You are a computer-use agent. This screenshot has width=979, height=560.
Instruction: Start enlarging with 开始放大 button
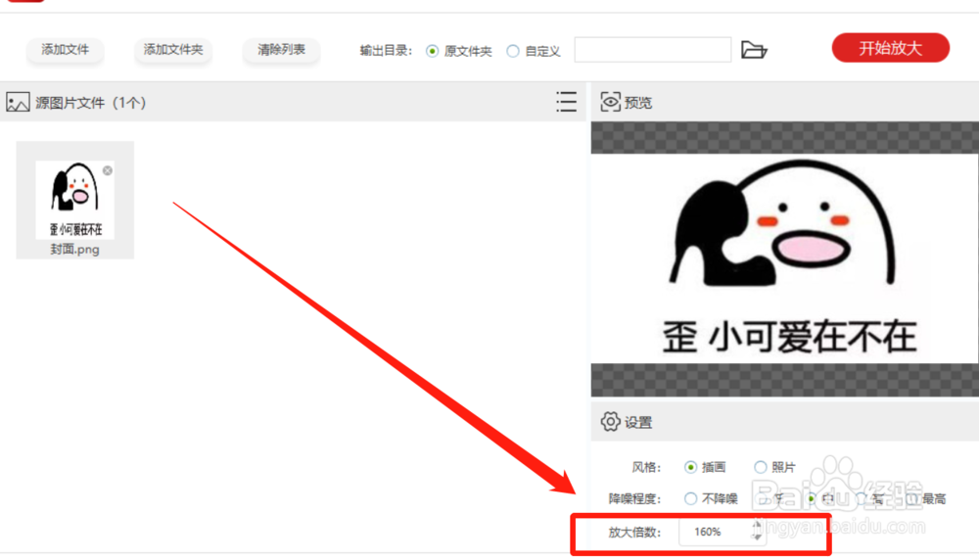(x=890, y=48)
